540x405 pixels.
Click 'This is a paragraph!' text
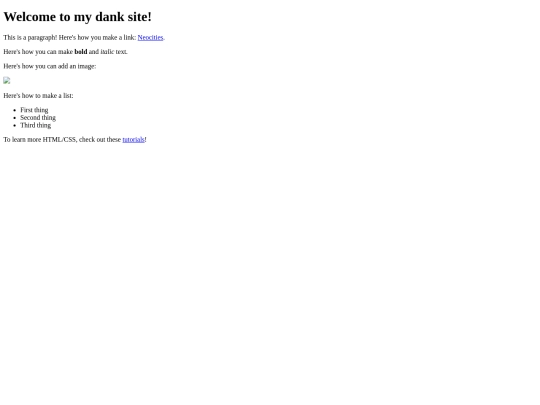(x=30, y=38)
